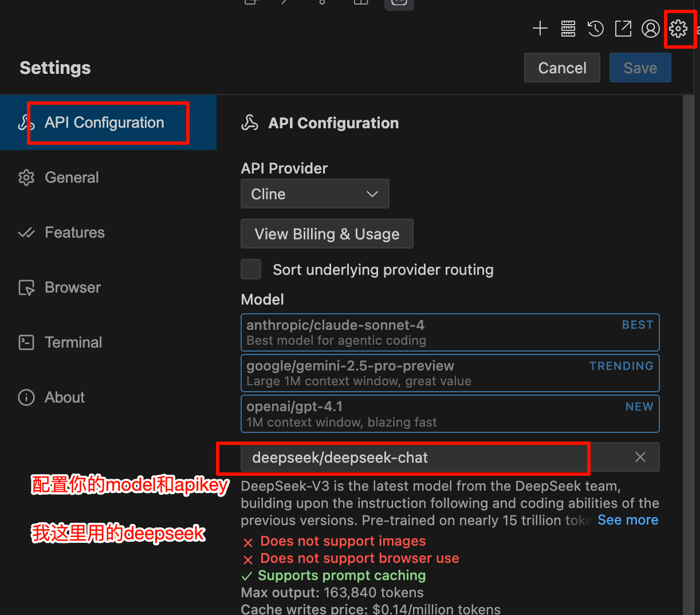
Task: Open the Browser settings tab
Action: (108, 287)
